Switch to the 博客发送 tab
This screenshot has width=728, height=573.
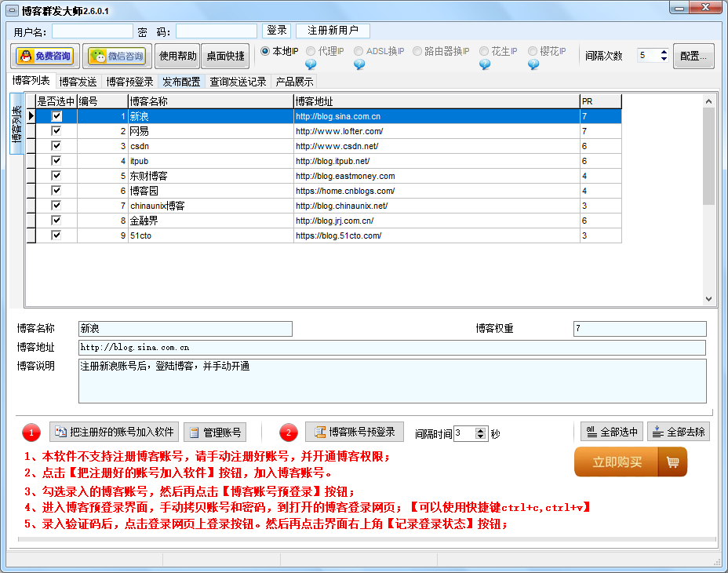(x=78, y=82)
